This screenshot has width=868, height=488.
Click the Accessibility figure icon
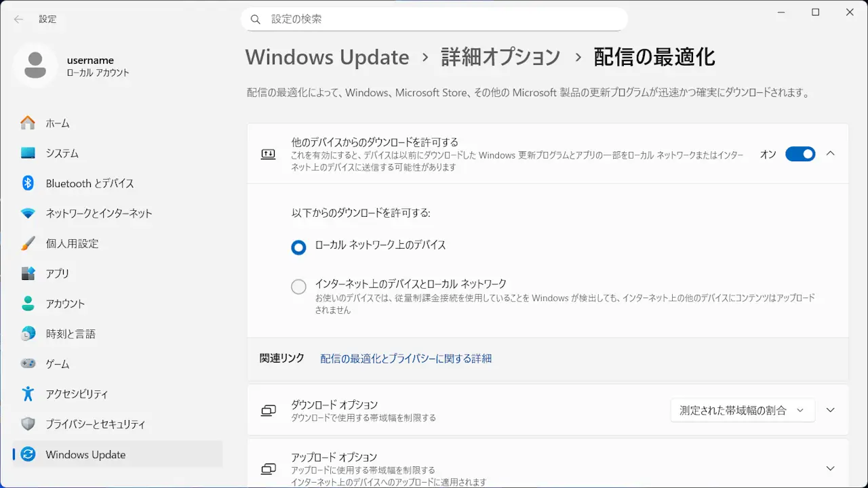[x=28, y=394]
